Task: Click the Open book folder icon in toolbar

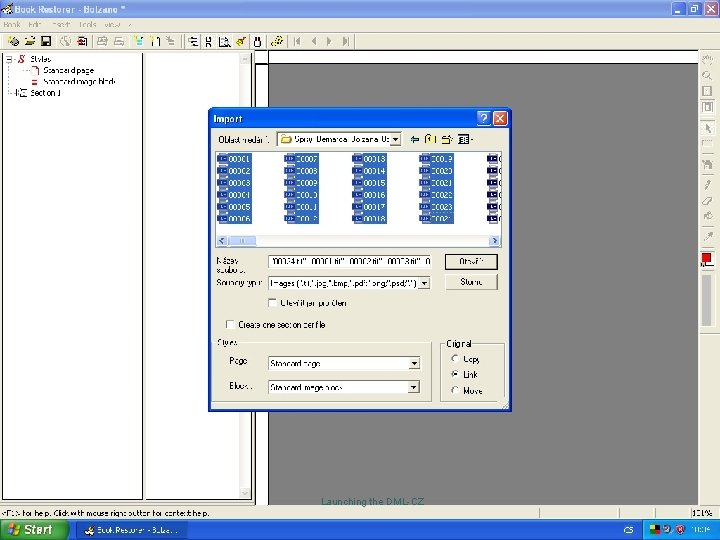Action: click(30, 41)
